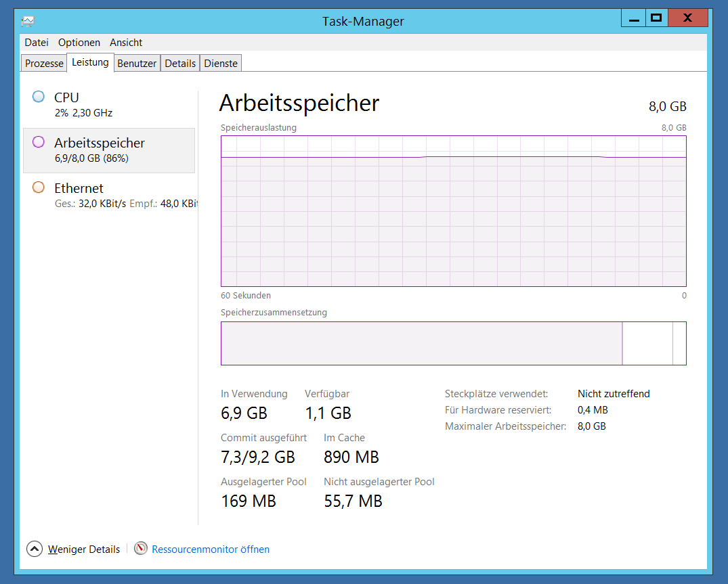This screenshot has width=728, height=584.
Task: Click Ausgelagerter Pool value 169 MB
Action: pos(249,501)
